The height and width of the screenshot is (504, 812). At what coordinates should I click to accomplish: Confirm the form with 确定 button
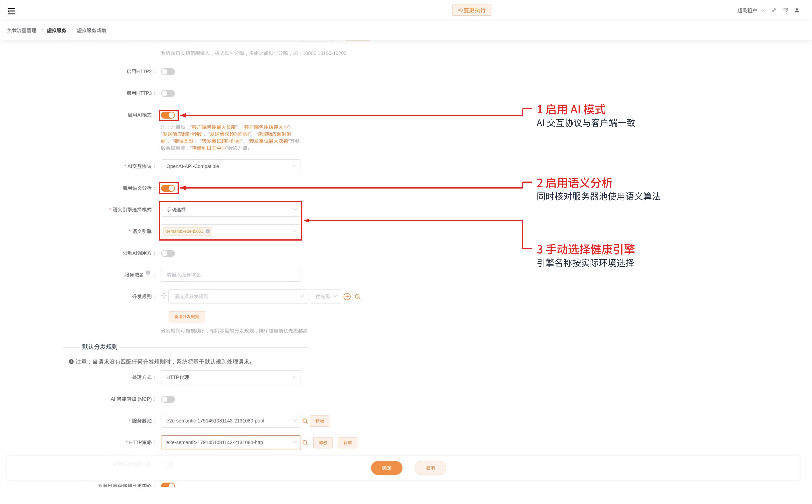[x=386, y=468]
